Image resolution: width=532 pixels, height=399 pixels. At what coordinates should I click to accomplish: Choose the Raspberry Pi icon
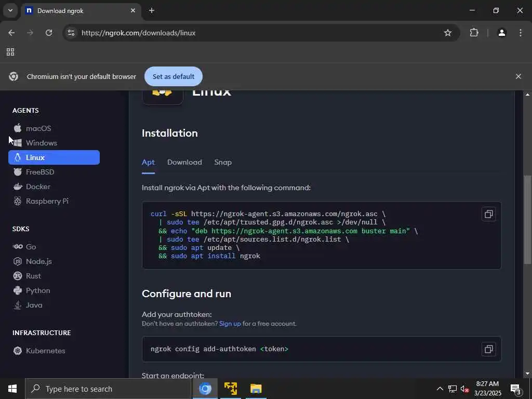pyautogui.click(x=18, y=201)
